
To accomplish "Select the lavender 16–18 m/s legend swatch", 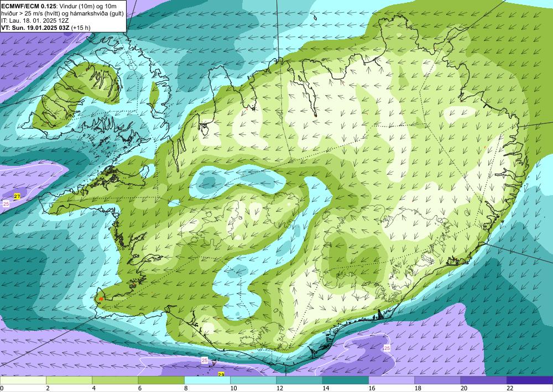I will pyautogui.click(x=392, y=380).
